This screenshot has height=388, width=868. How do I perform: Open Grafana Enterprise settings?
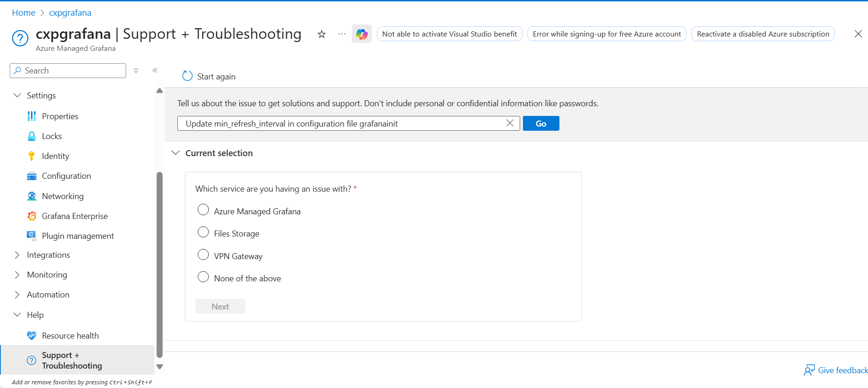74,216
